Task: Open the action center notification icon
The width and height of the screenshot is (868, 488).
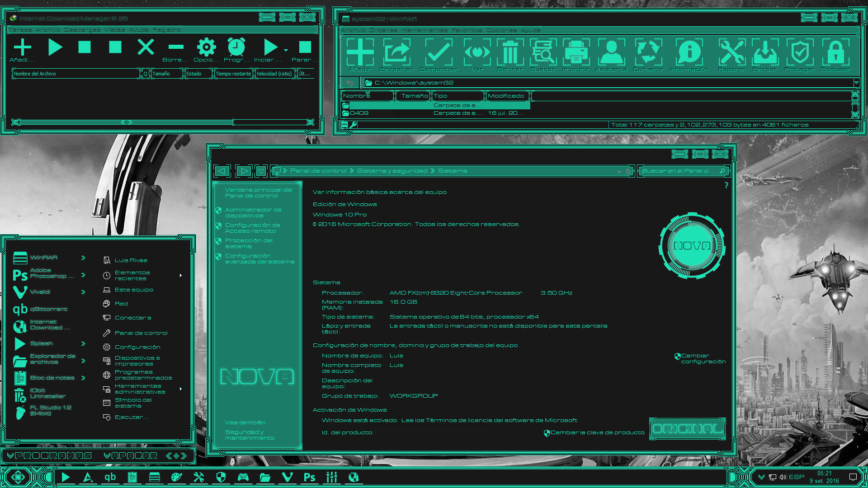Action: (x=853, y=477)
